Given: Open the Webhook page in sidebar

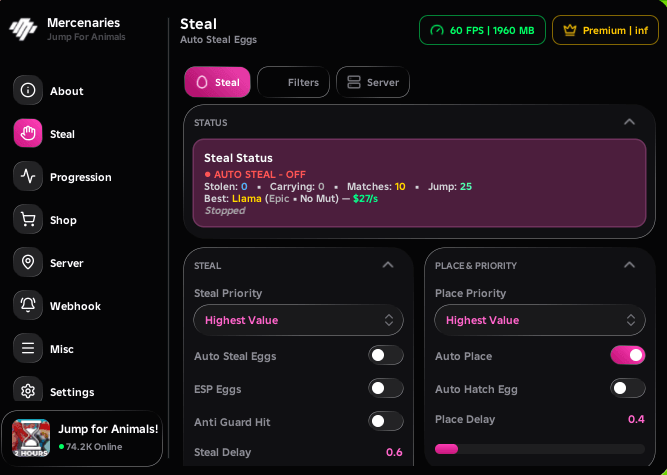Looking at the screenshot, I should click(x=75, y=306).
